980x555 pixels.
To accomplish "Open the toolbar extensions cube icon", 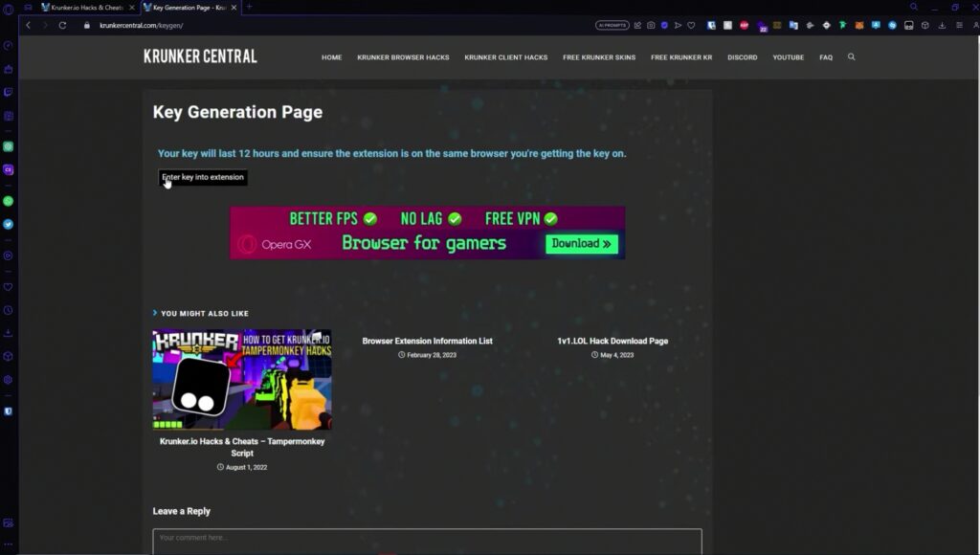I will [925, 26].
